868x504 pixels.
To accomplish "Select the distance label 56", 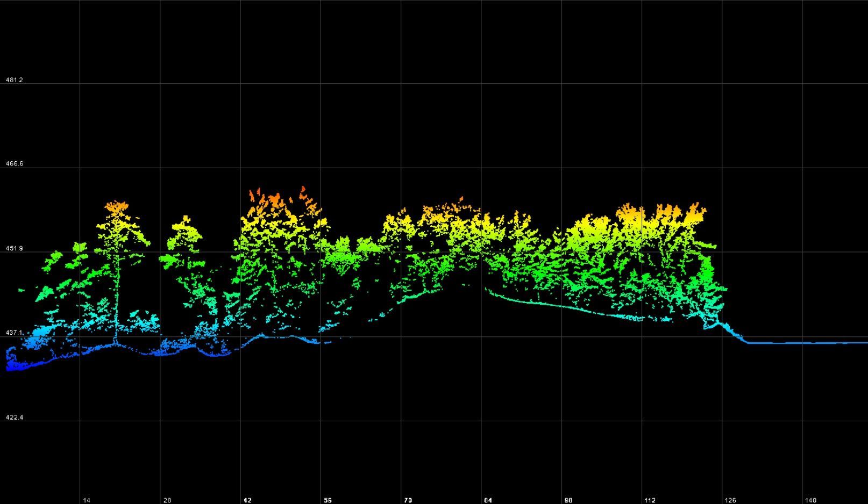I will [329, 499].
